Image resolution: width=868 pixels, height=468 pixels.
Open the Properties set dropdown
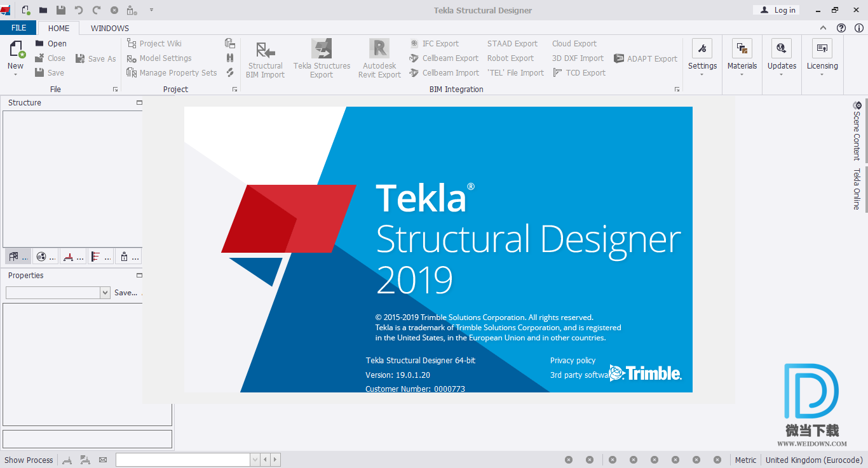tap(105, 293)
